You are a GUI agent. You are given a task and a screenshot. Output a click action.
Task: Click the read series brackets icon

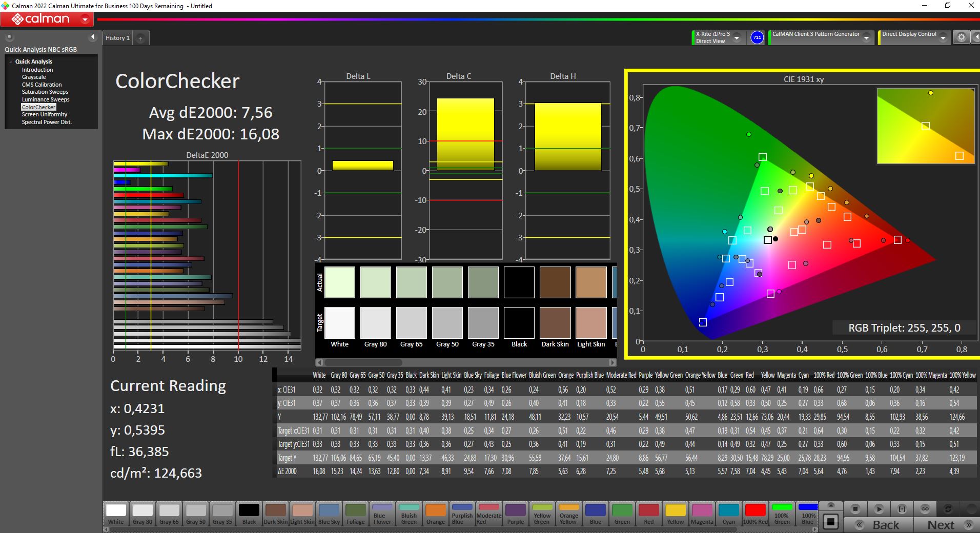(x=902, y=509)
